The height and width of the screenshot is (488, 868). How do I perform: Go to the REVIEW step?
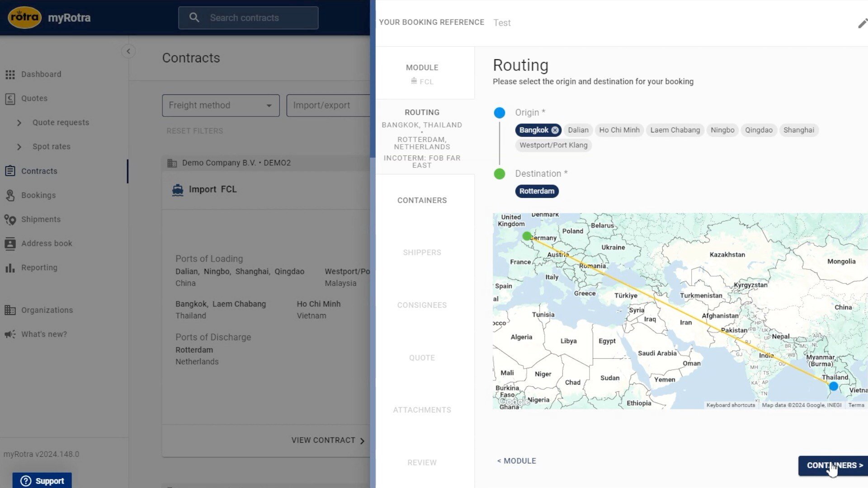422,462
